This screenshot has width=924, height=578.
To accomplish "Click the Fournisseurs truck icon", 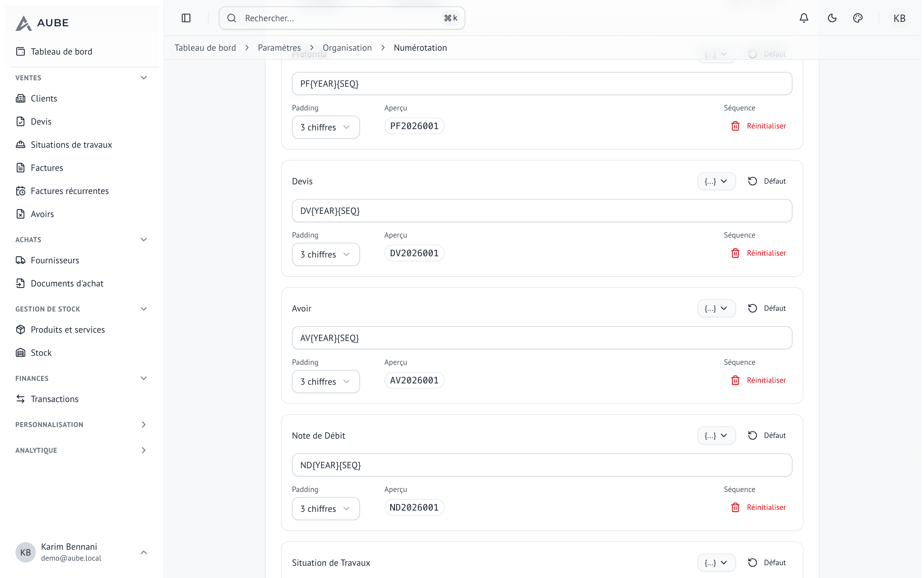I will tap(21, 260).
